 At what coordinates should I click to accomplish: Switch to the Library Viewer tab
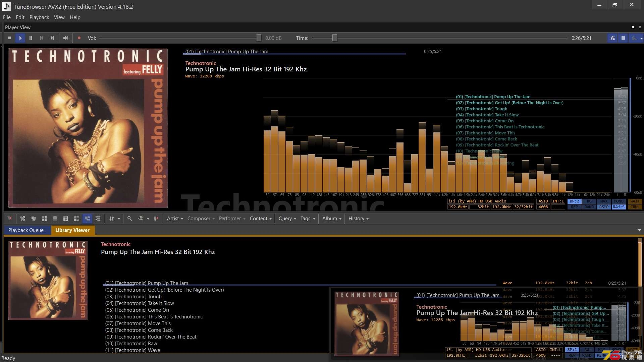point(72,230)
